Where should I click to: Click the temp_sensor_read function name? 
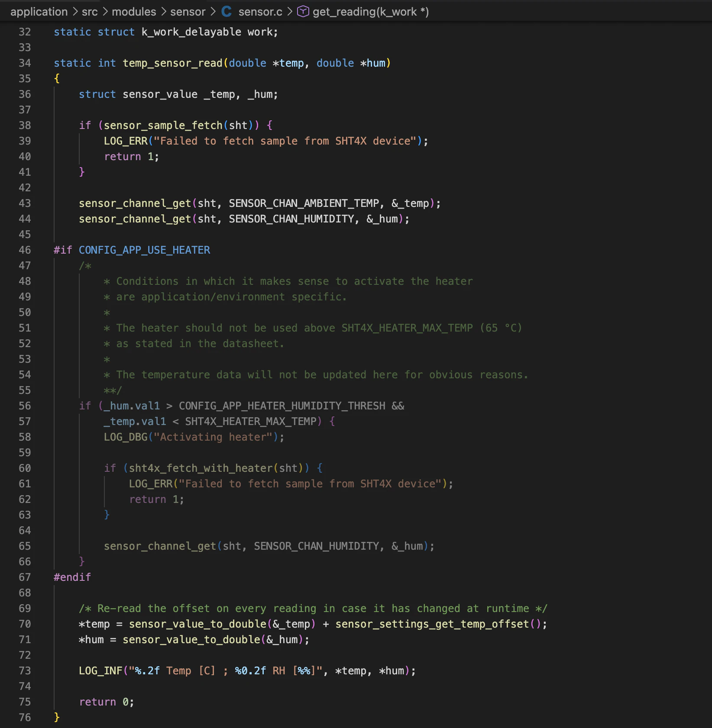[172, 63]
